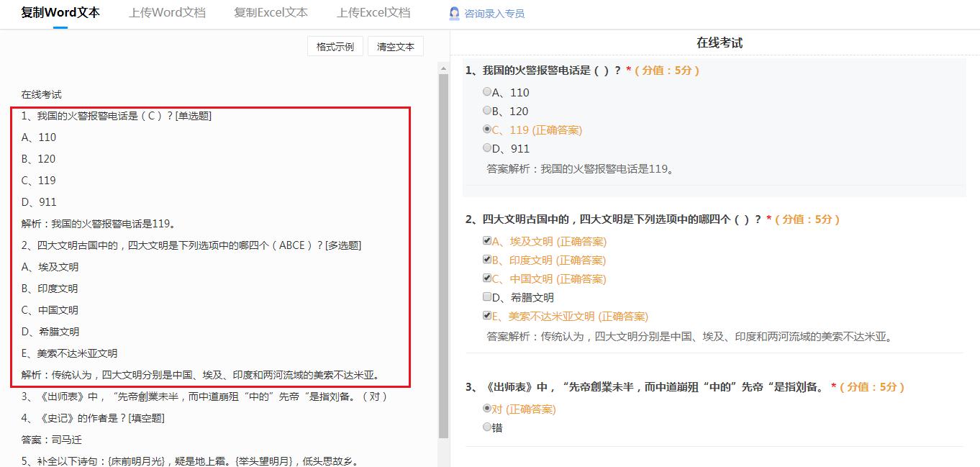This screenshot has width=980, height=467.
Task: Enable the D、希腊文明 checkbox
Action: coord(486,296)
